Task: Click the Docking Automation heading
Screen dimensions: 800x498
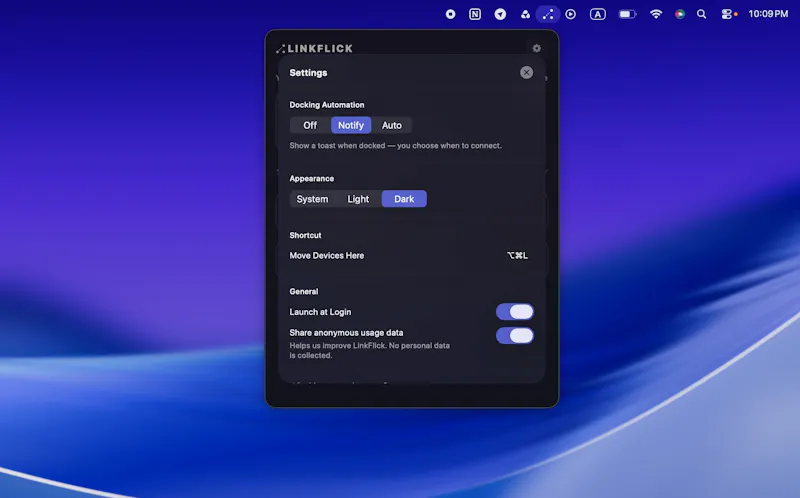Action: [x=327, y=105]
